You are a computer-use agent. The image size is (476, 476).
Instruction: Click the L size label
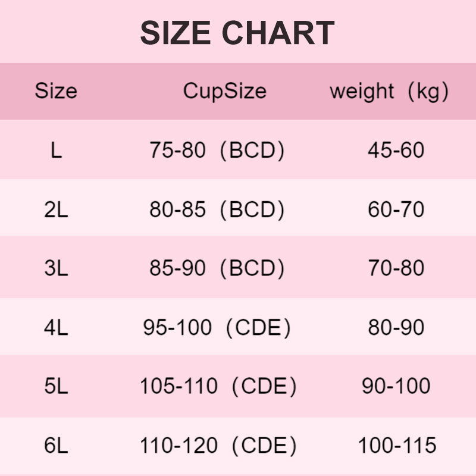[56, 150]
